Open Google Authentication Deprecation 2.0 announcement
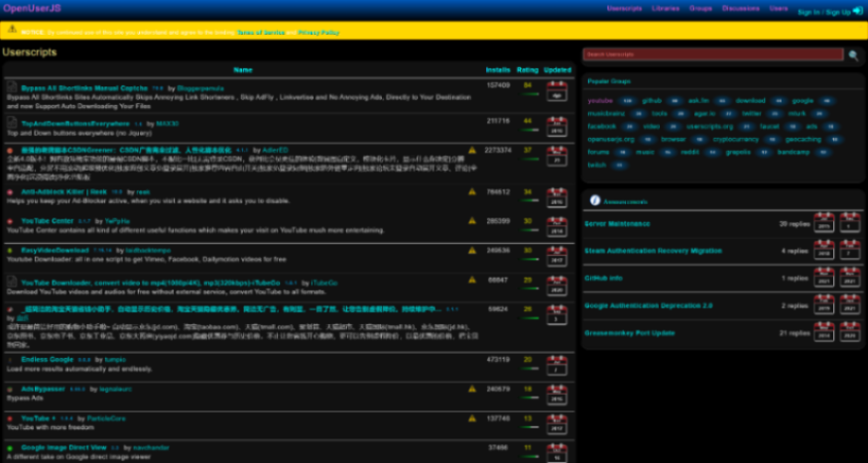Image resolution: width=868 pixels, height=463 pixels. 648,305
